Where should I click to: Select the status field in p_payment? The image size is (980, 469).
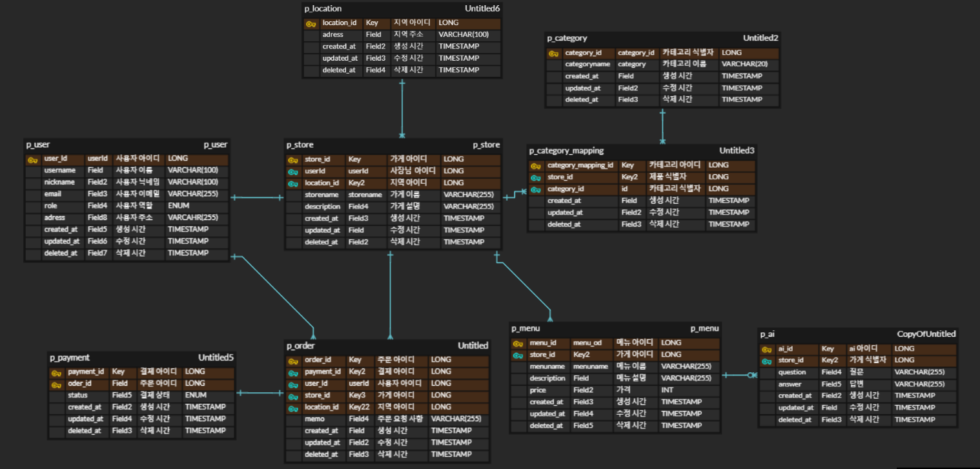pyautogui.click(x=77, y=395)
